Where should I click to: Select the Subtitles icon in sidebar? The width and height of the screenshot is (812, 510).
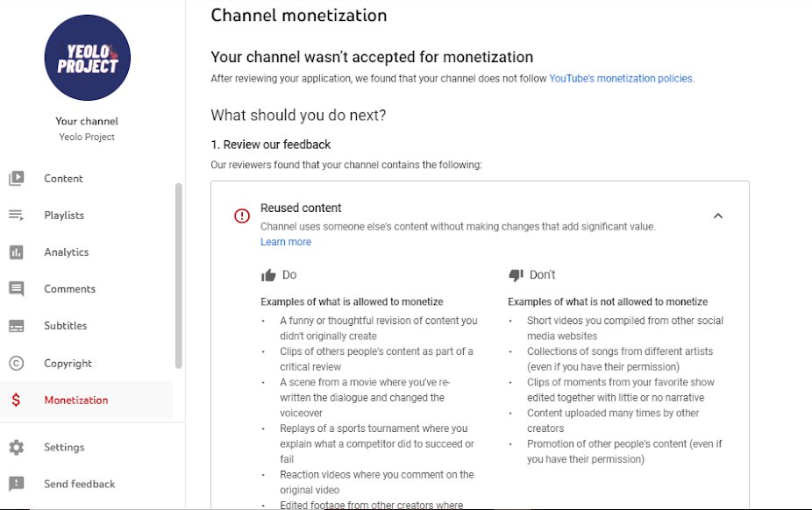click(16, 326)
